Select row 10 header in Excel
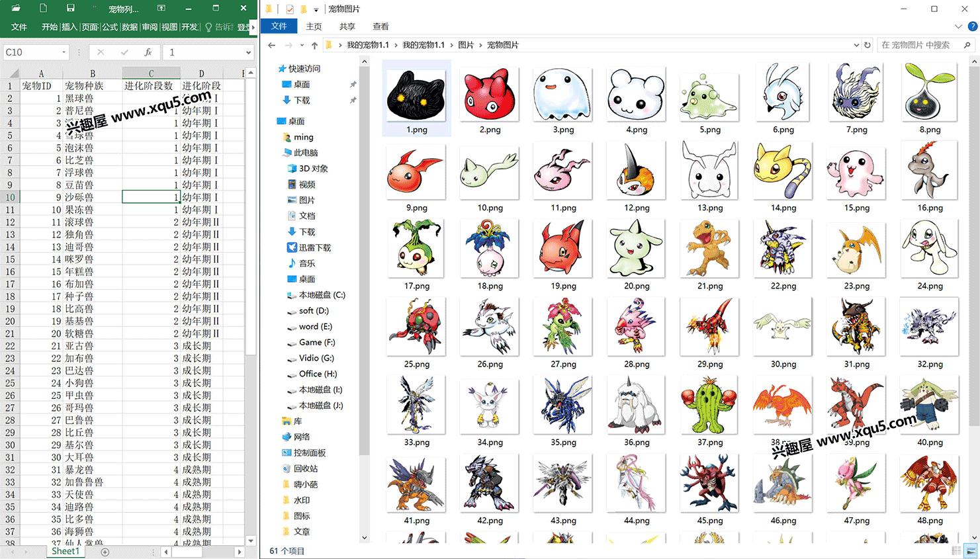This screenshot has height=559, width=980. [10, 197]
